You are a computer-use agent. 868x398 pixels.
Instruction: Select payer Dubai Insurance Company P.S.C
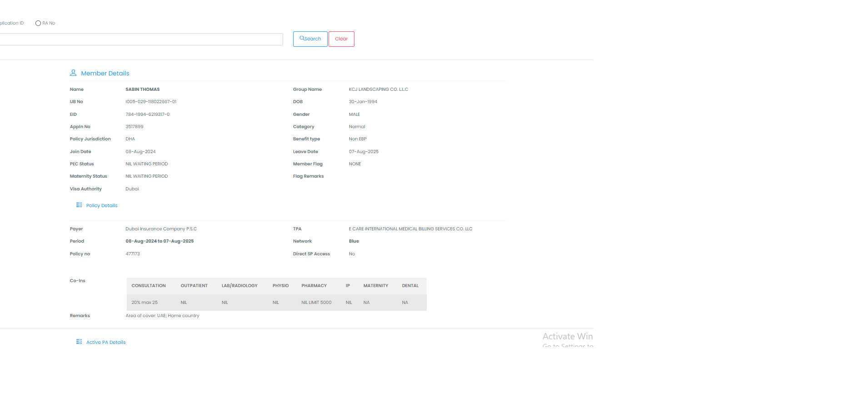161,229
